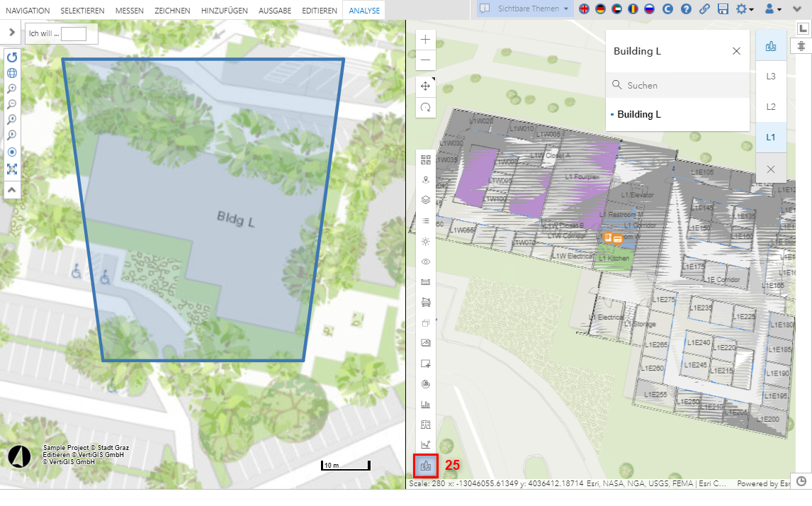The image size is (812, 506).
Task: Select Building L in the list
Action: click(638, 114)
